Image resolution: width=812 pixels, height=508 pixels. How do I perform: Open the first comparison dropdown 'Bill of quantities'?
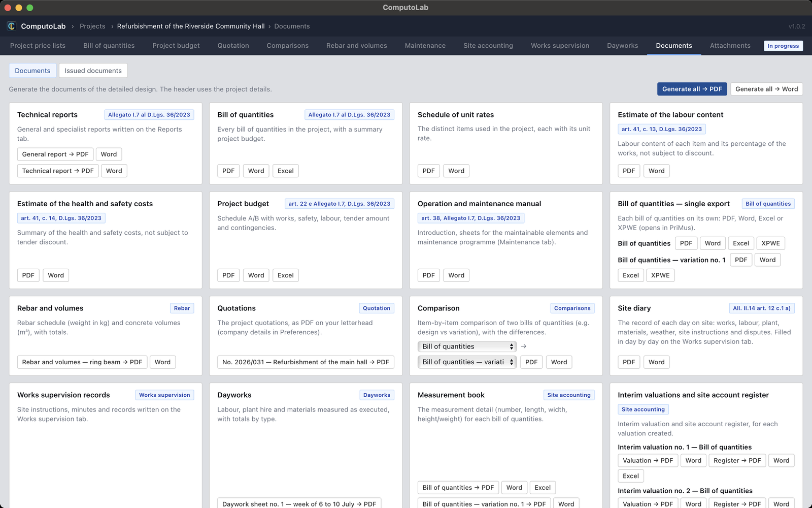coord(467,346)
